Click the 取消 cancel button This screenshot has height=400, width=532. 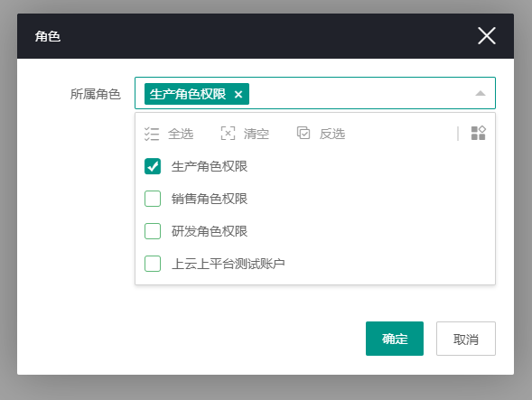click(466, 339)
